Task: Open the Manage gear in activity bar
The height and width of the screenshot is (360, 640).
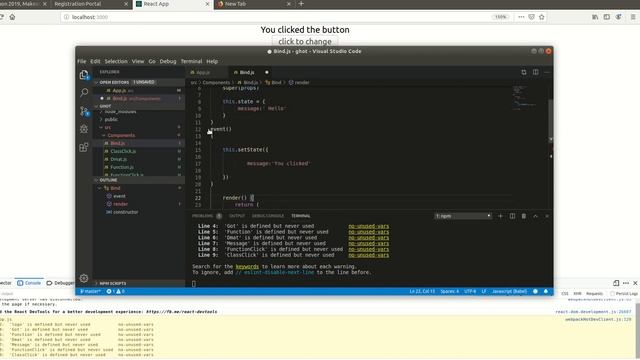Action: (84, 278)
